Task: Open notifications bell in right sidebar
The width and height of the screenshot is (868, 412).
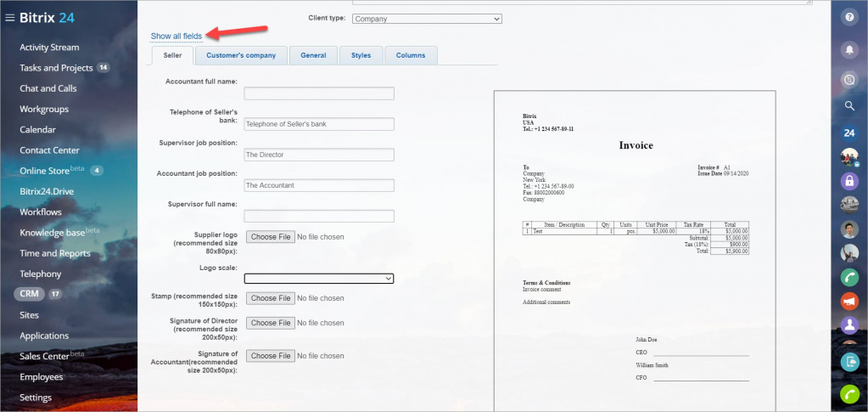Action: point(849,50)
